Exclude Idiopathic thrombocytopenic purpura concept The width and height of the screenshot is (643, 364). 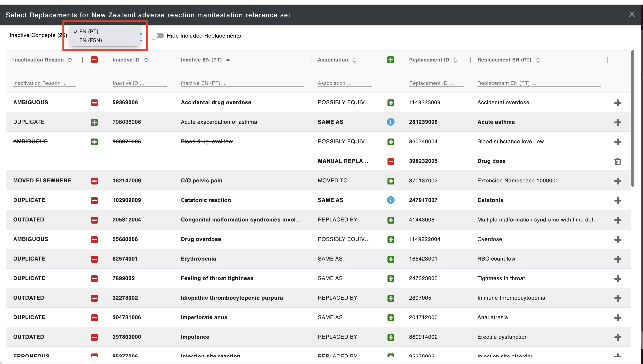tap(94, 298)
